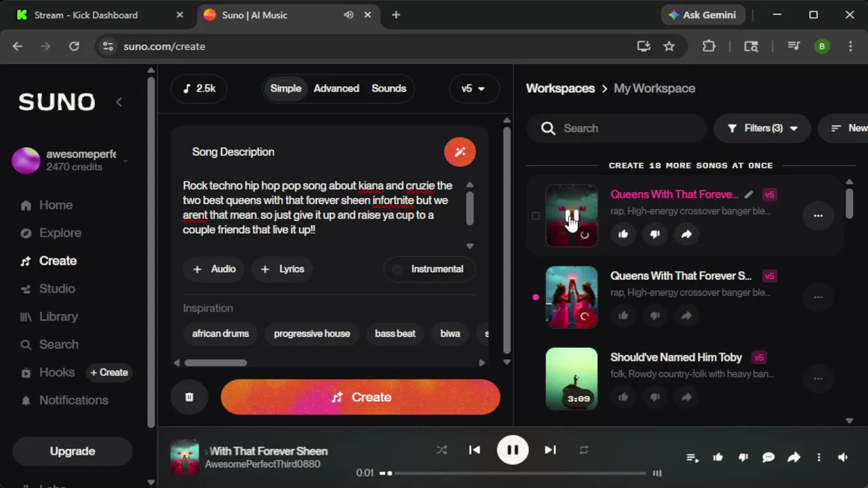Collapse the Suno sidebar with the chevron
The image size is (868, 488).
[119, 102]
